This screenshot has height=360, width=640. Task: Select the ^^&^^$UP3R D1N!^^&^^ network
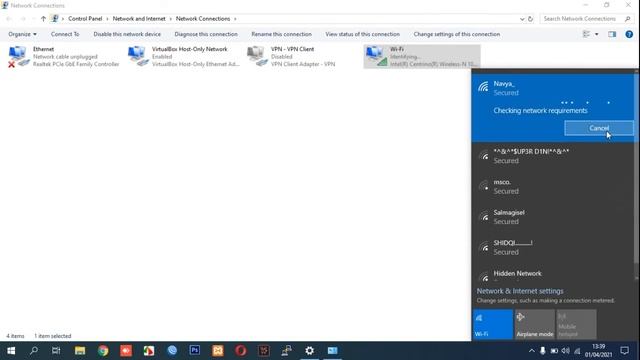tap(553, 156)
